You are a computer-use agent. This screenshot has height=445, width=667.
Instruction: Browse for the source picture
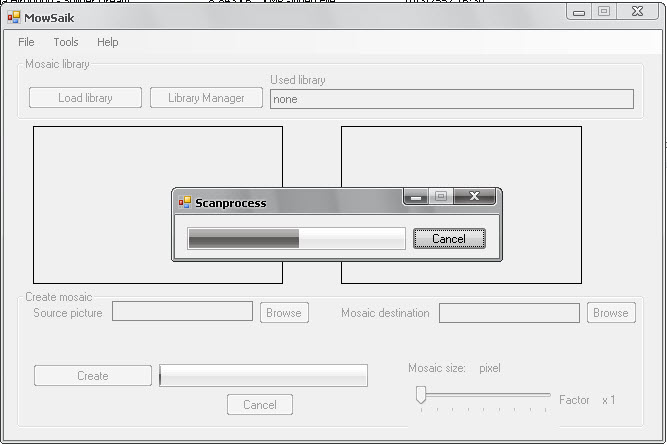tap(284, 313)
